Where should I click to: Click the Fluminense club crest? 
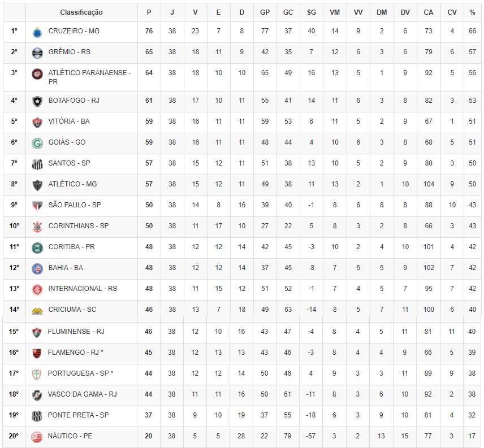[37, 332]
